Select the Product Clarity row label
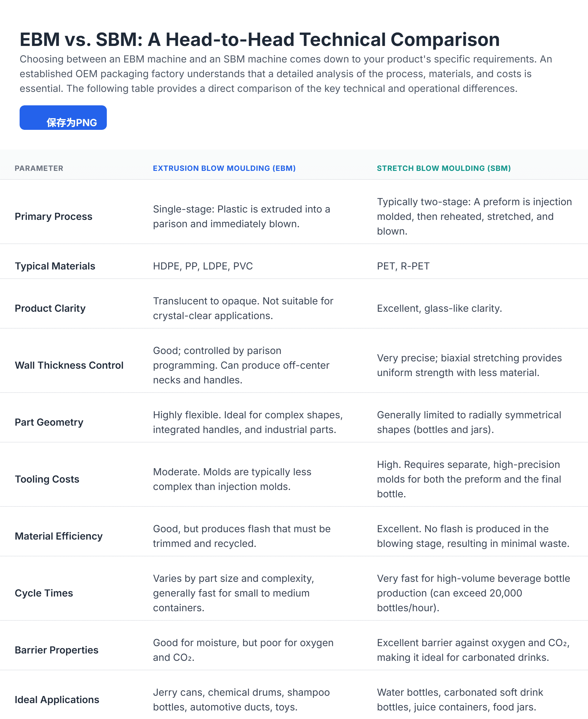Screen dimensions: 588x719 coord(50,308)
